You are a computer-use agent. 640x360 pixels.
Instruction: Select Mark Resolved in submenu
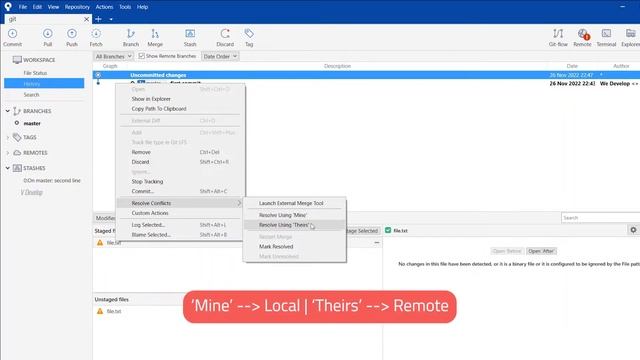[294, 247]
